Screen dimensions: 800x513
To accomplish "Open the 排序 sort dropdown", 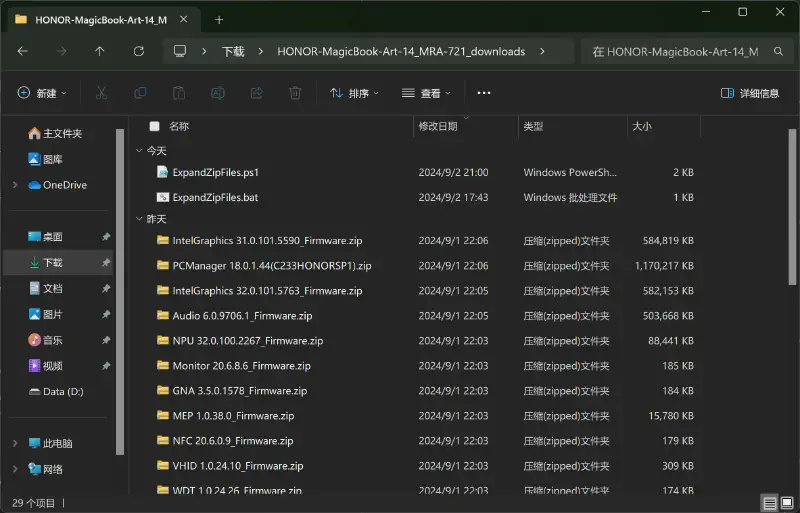I will coord(355,93).
